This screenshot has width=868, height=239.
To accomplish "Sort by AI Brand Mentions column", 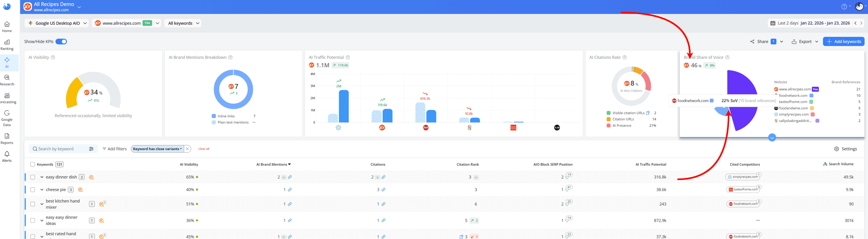I will tap(273, 164).
